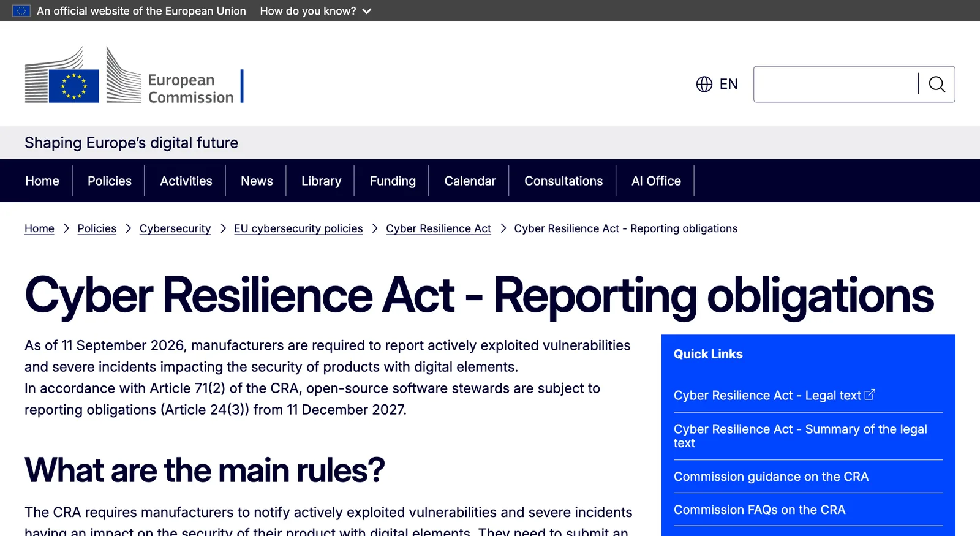The image size is (980, 536).
Task: Open the AI Office menu item
Action: 656,181
